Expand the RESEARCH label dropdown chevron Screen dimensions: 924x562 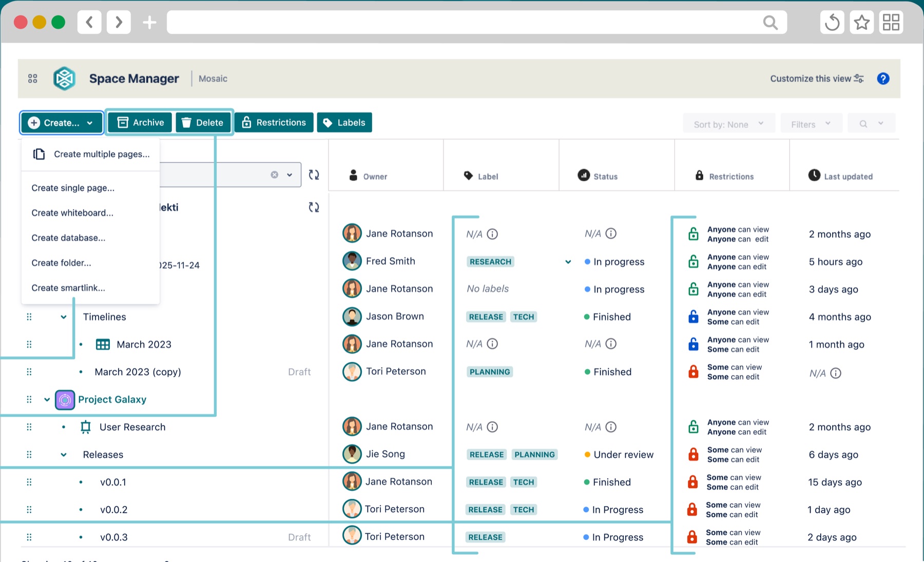[568, 262]
